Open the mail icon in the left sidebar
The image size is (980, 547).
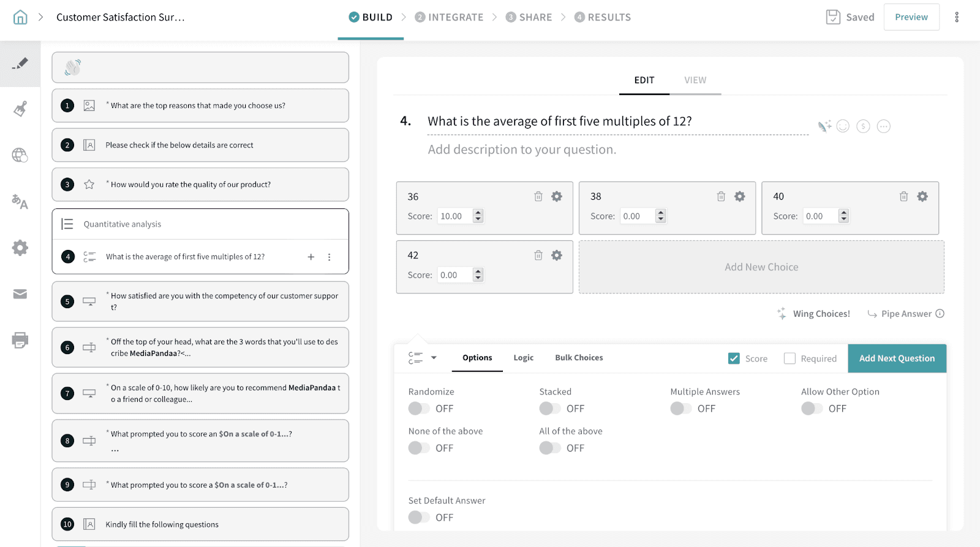click(x=20, y=294)
